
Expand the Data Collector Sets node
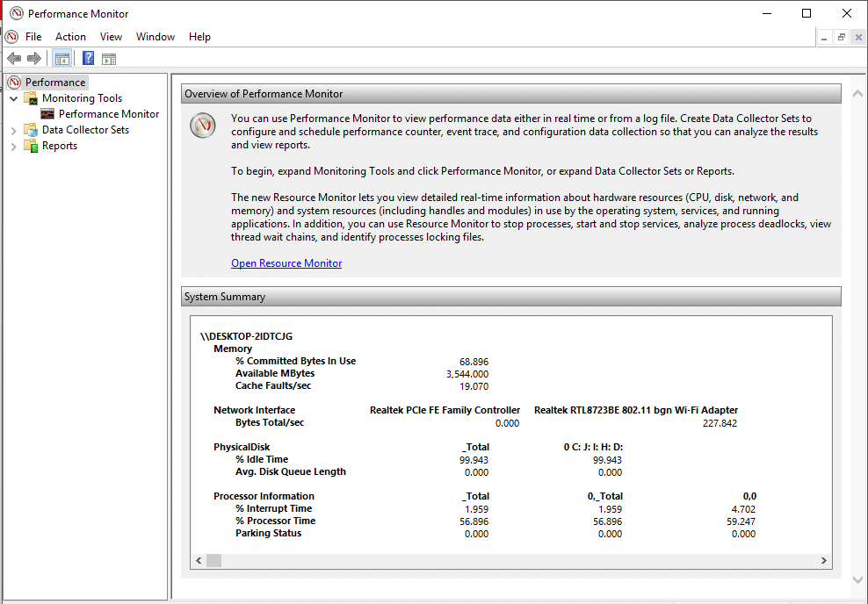click(13, 130)
